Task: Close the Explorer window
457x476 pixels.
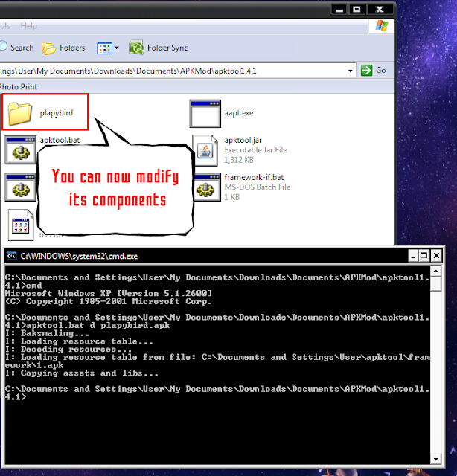Action: click(380, 10)
